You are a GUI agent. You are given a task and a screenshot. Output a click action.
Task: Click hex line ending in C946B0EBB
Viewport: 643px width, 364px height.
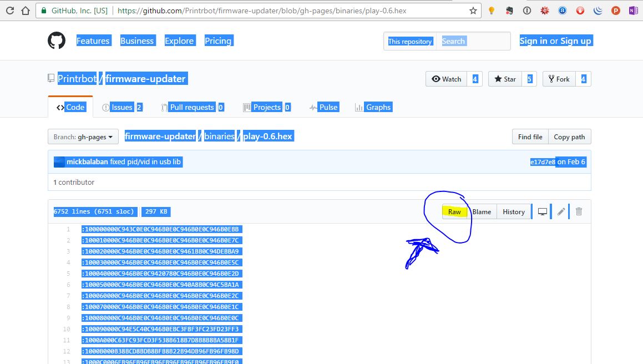[x=161, y=229]
